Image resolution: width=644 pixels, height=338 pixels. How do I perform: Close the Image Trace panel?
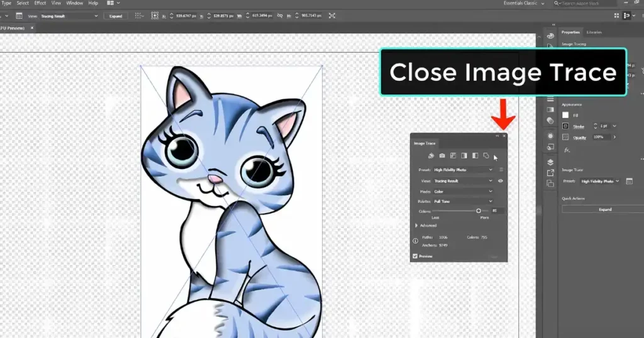(x=504, y=136)
